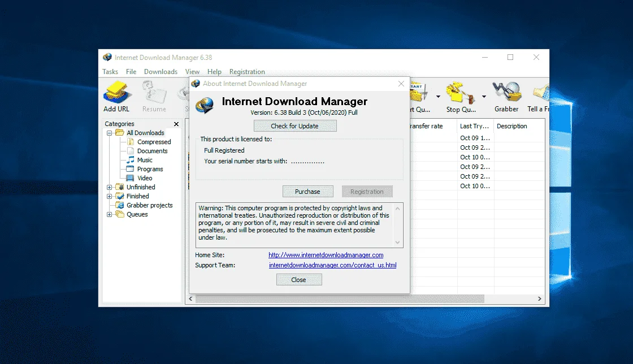Image resolution: width=633 pixels, height=364 pixels.
Task: Click the Video film category icon
Action: (131, 178)
